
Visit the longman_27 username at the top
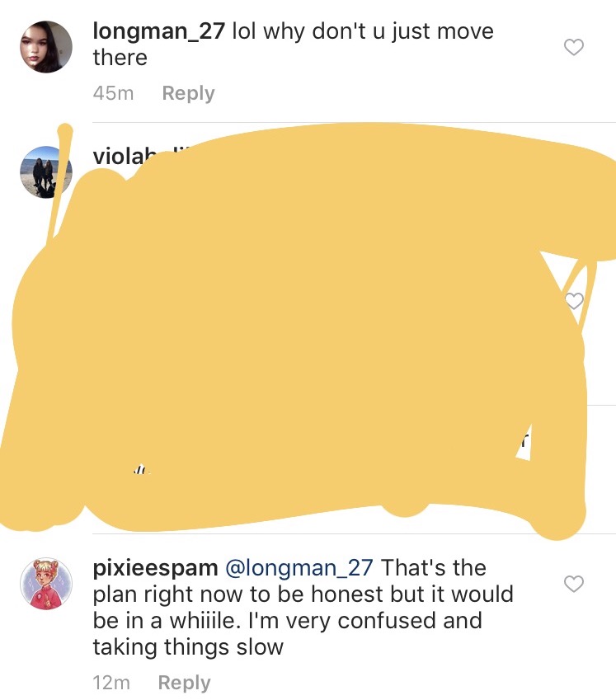158,32
